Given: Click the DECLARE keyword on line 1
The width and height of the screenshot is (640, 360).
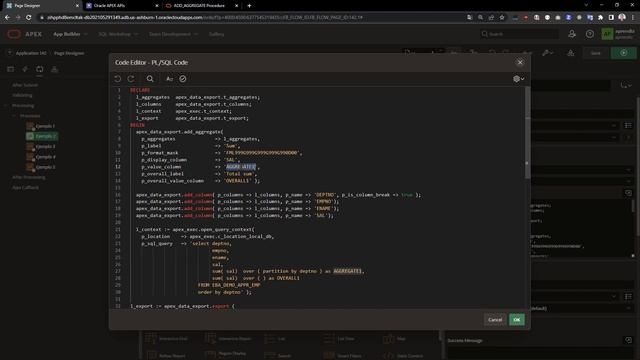Looking at the screenshot, I should click(140, 90).
